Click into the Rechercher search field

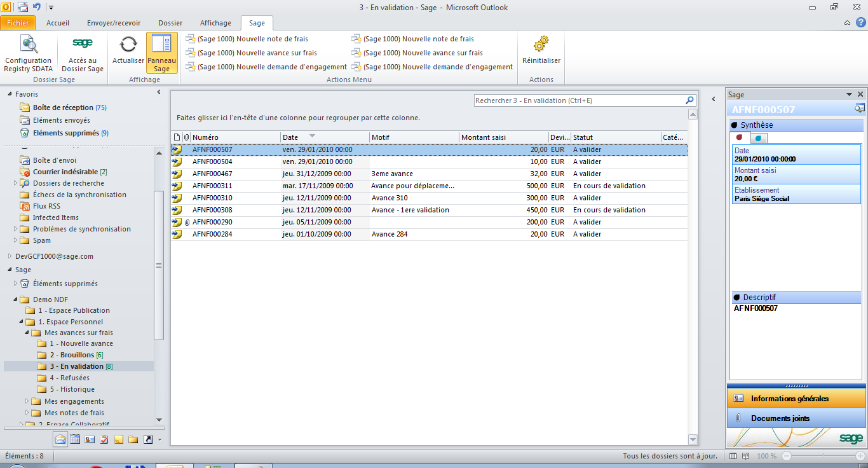click(579, 100)
